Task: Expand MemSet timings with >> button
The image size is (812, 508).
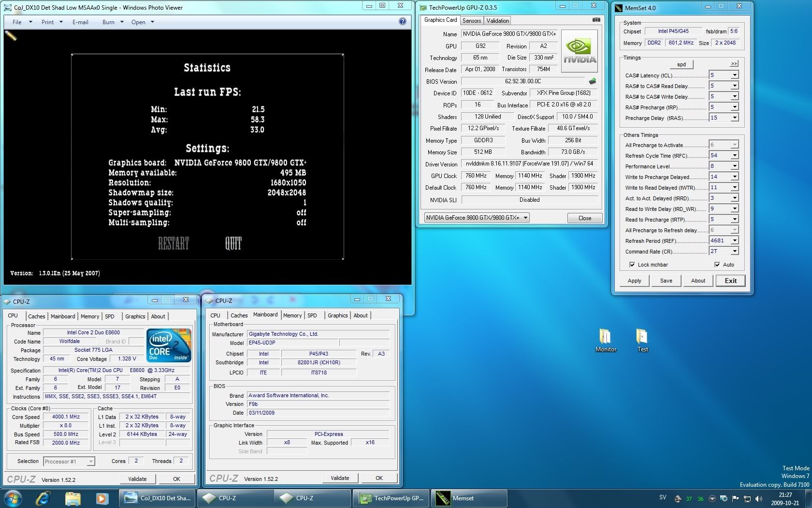Action: click(734, 63)
